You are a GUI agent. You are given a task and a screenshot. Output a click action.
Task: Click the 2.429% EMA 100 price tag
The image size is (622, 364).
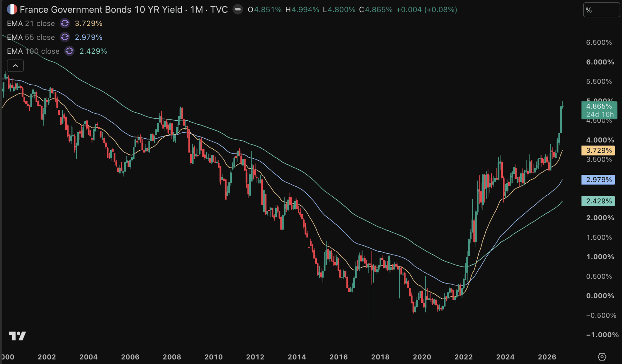pyautogui.click(x=598, y=201)
